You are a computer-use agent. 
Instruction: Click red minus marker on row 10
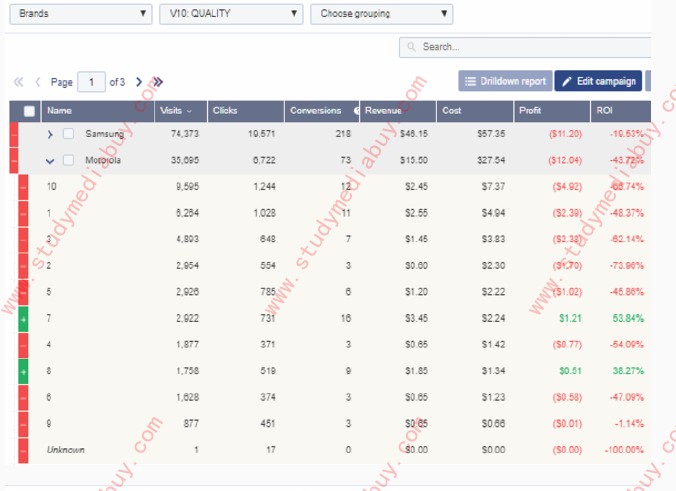(23, 187)
